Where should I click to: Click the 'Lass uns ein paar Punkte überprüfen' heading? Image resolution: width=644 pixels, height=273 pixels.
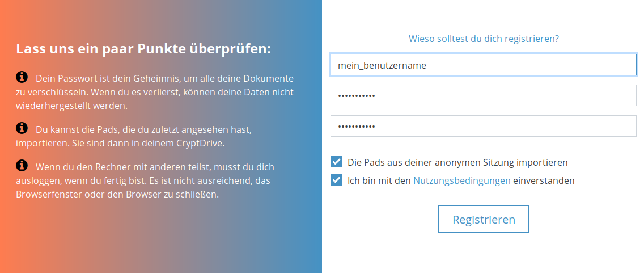143,49
